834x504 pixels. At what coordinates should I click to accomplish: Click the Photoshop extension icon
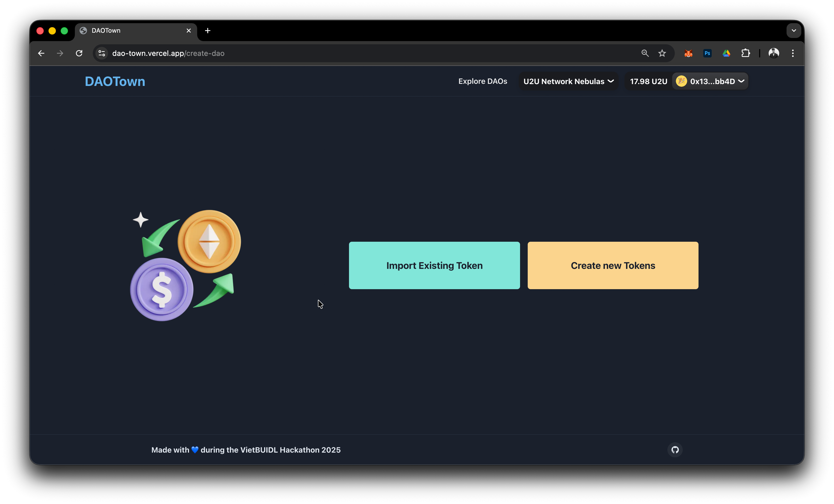click(707, 53)
